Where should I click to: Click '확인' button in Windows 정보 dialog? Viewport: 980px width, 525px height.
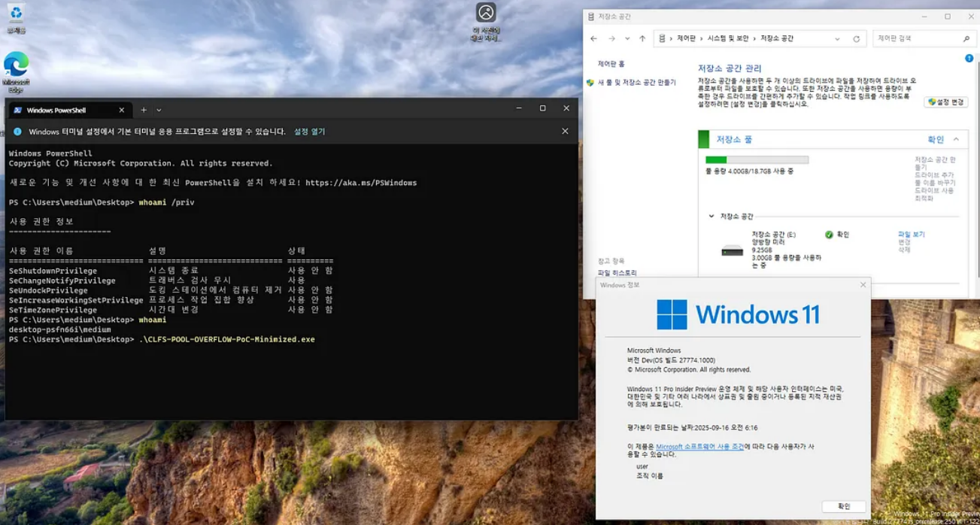(x=843, y=506)
